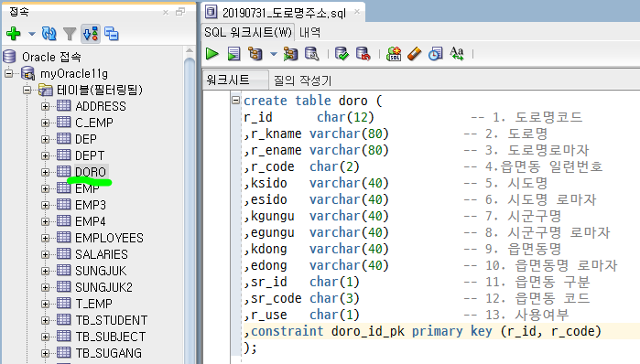Screen dimensions: 640x364
Task: Refresh the connections list
Action: point(49,34)
